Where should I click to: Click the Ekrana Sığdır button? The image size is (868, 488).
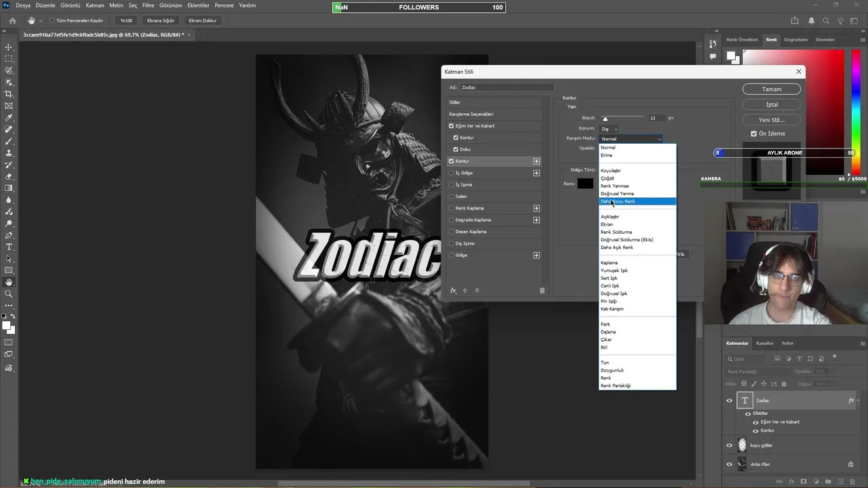tap(161, 20)
